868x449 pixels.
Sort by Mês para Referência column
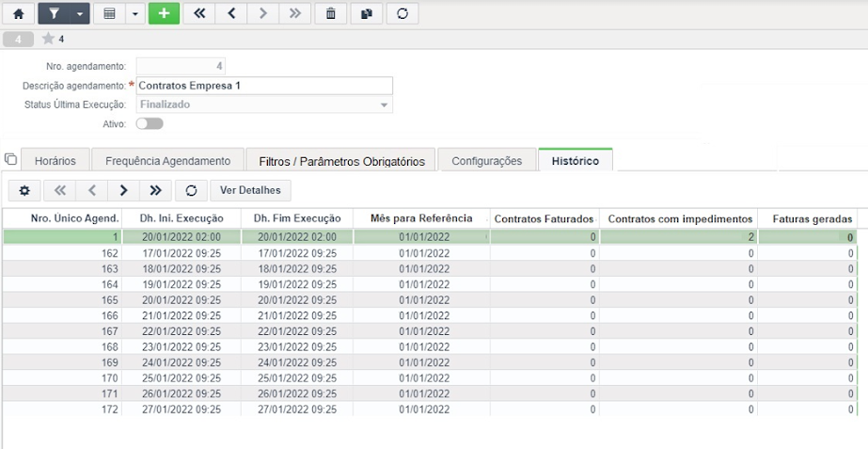[421, 218]
